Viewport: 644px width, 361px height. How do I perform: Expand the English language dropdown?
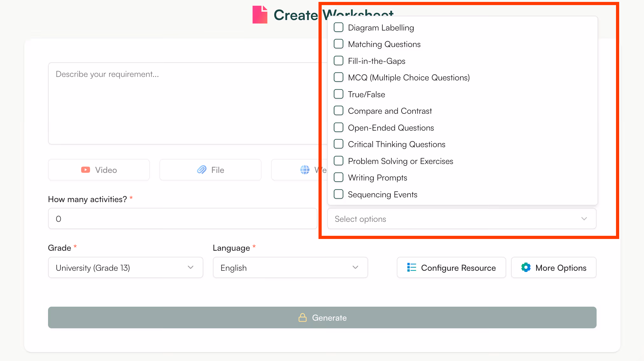tap(290, 268)
